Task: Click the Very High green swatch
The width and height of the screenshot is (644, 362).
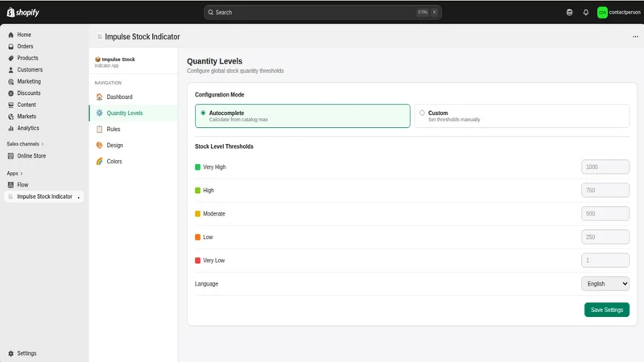Action: point(197,167)
